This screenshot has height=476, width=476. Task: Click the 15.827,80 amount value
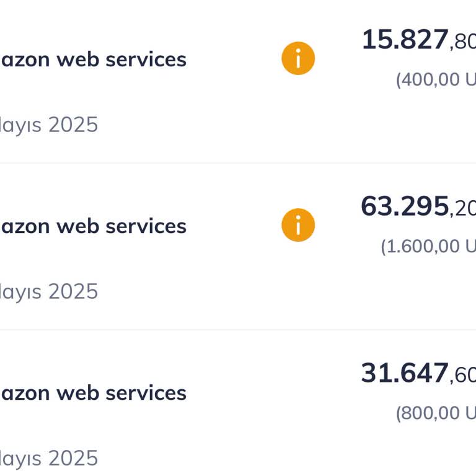point(418,40)
